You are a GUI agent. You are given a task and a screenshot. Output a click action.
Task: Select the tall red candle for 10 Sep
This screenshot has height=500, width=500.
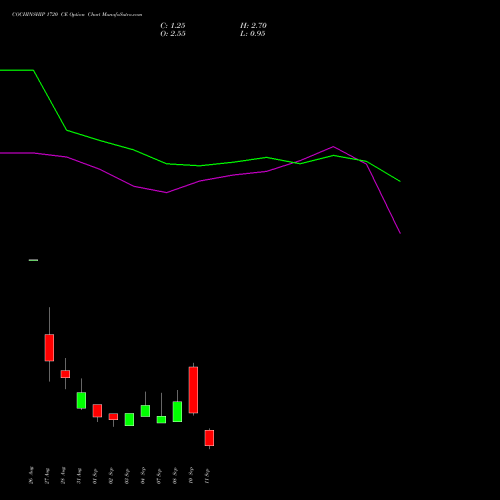pyautogui.click(x=193, y=390)
